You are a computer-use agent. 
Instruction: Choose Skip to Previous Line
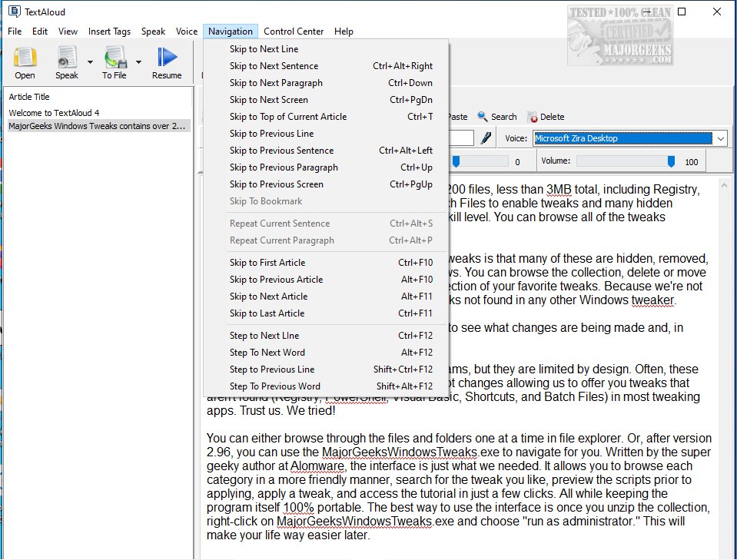326,134
